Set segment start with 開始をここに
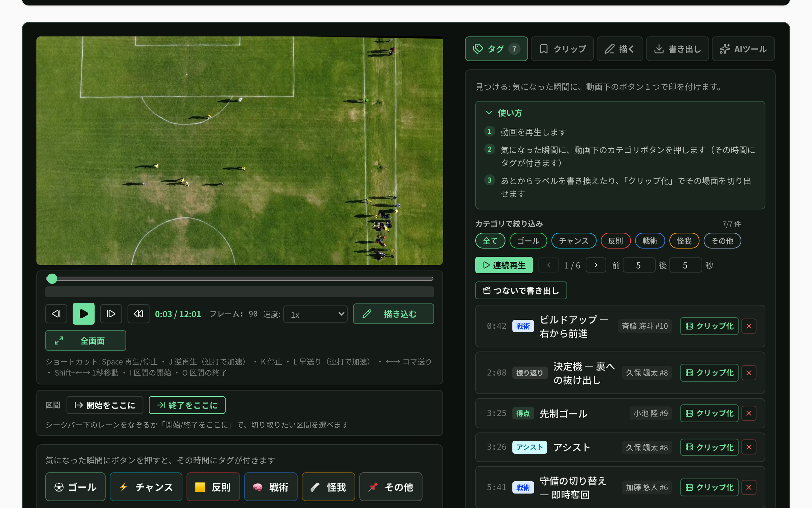The image size is (812, 508). (x=105, y=405)
